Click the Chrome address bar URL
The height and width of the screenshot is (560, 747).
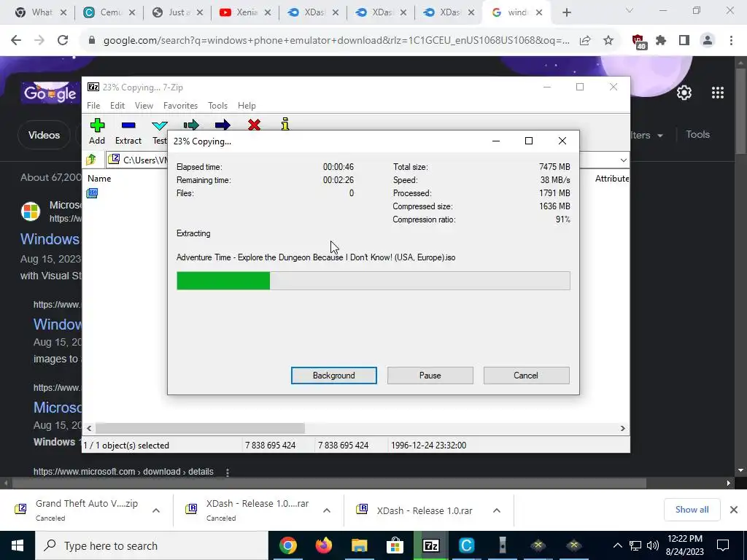pyautogui.click(x=336, y=41)
